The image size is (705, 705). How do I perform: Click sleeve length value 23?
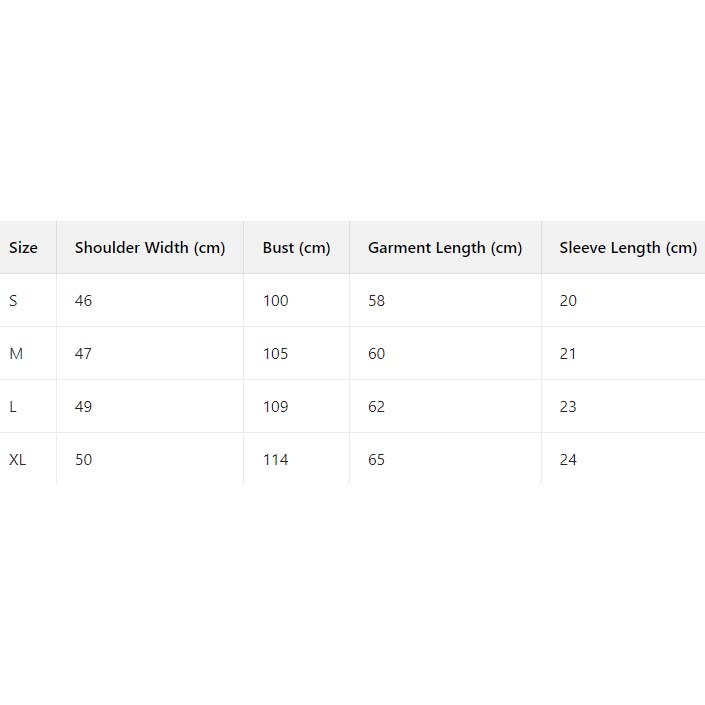(568, 407)
